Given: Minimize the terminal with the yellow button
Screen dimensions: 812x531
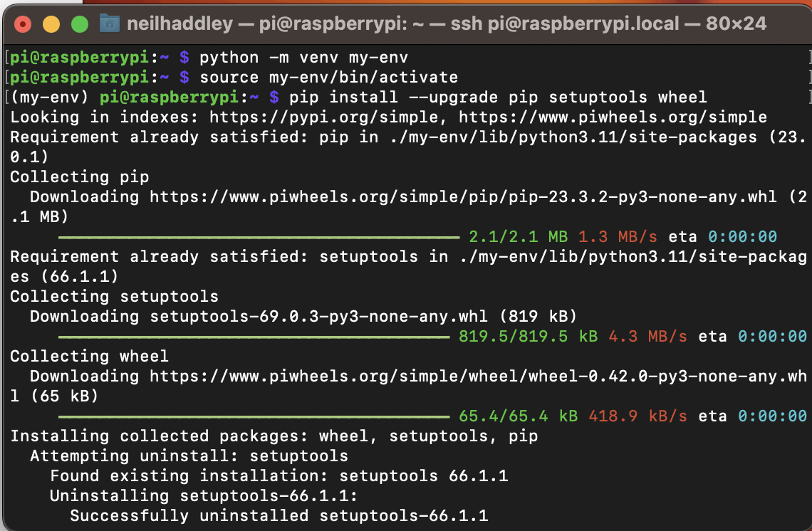Looking at the screenshot, I should click(x=51, y=24).
